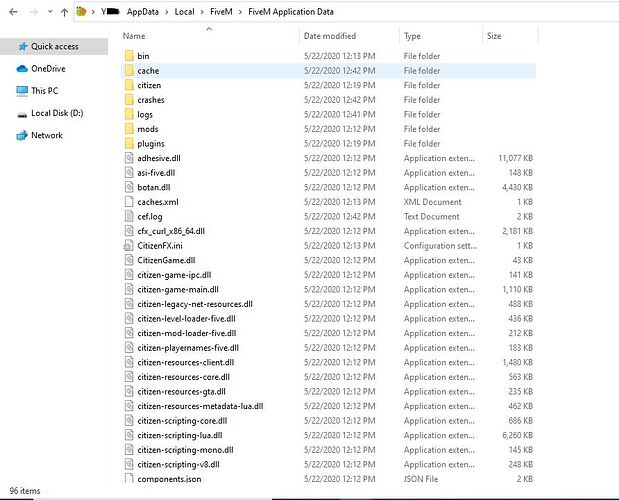Image resolution: width=619 pixels, height=500 pixels.
Task: Expand chevron after AppData in path
Action: pyautogui.click(x=167, y=12)
